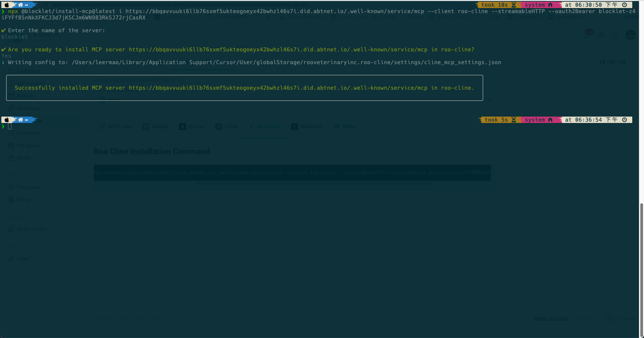Click the 'Report an issue' link

pos(550,318)
